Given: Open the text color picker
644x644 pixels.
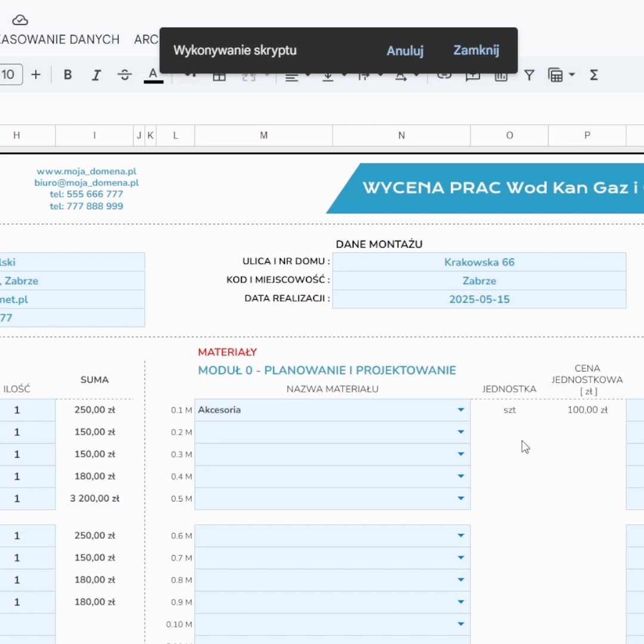Looking at the screenshot, I should (x=153, y=75).
